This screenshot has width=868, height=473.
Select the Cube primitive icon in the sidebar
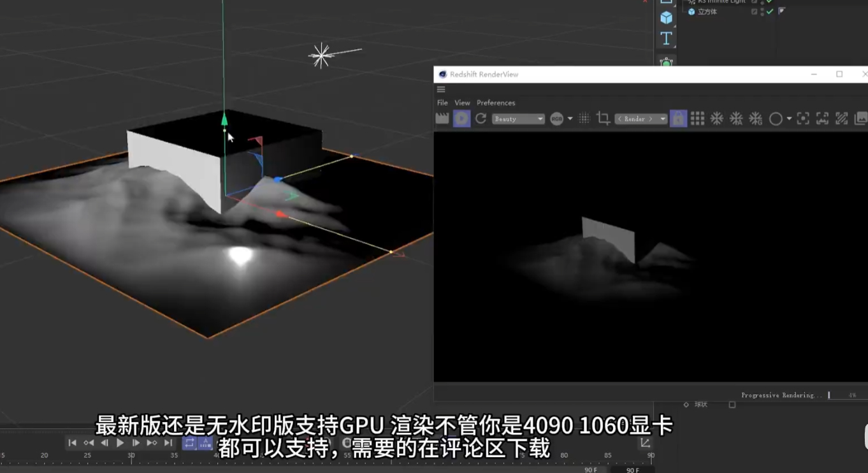(x=666, y=18)
